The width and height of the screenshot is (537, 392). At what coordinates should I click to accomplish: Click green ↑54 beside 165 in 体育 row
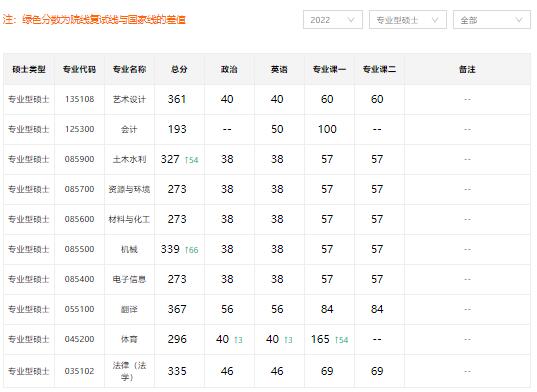point(341,340)
